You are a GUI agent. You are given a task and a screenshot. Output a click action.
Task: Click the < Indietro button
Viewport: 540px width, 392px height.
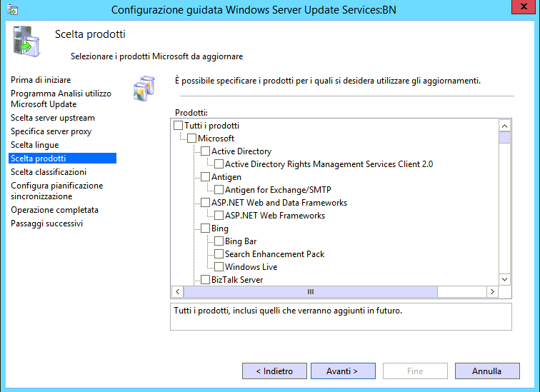pyautogui.click(x=273, y=371)
